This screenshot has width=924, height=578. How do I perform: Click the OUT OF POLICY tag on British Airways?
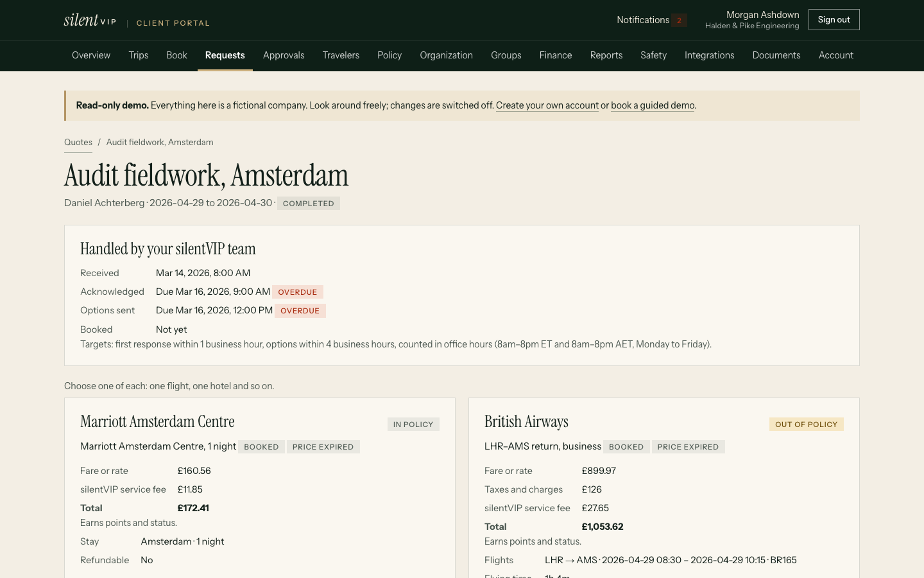(x=807, y=425)
